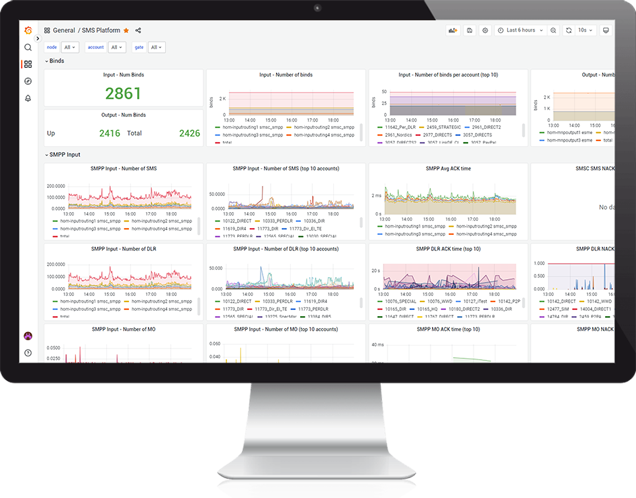Open the user avatar profile icon

28,336
